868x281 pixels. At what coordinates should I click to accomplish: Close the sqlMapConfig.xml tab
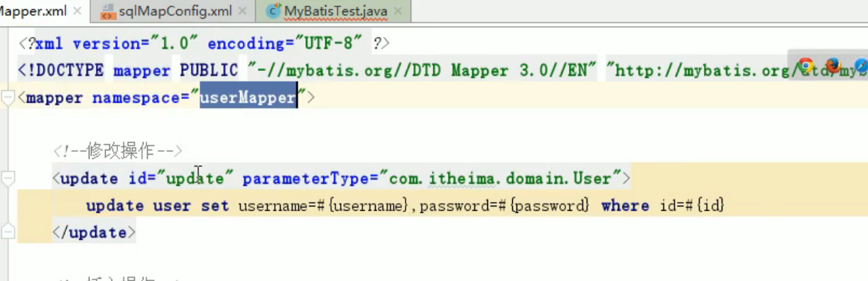click(243, 11)
